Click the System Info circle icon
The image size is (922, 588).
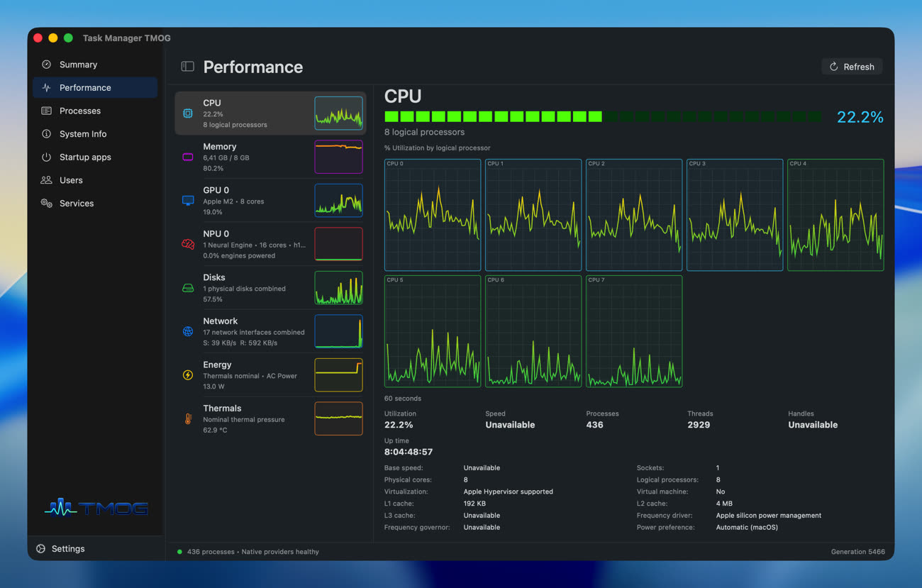point(46,134)
